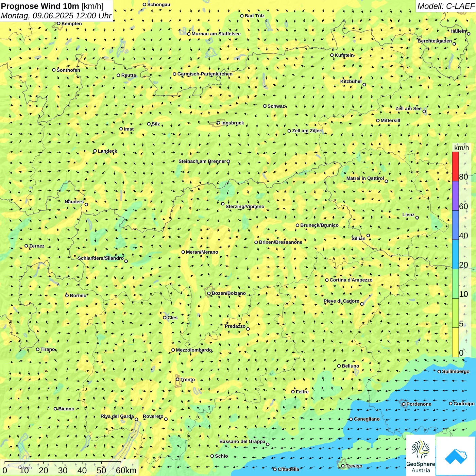Viewport: 476px width, 476px height.
Task: Click the 'Modell: C-LAEF' label
Action: [446, 6]
